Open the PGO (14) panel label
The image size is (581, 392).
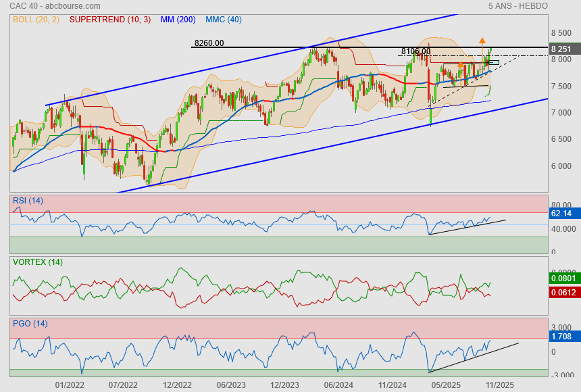tap(30, 324)
